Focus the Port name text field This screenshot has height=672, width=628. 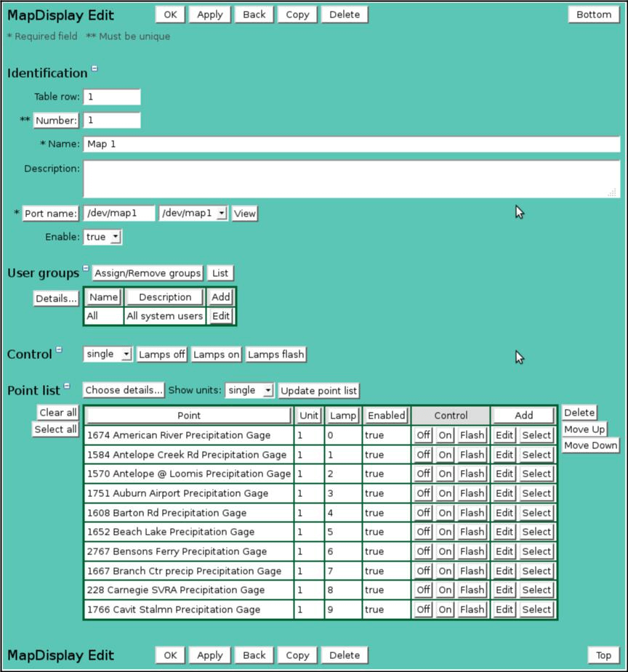(119, 213)
